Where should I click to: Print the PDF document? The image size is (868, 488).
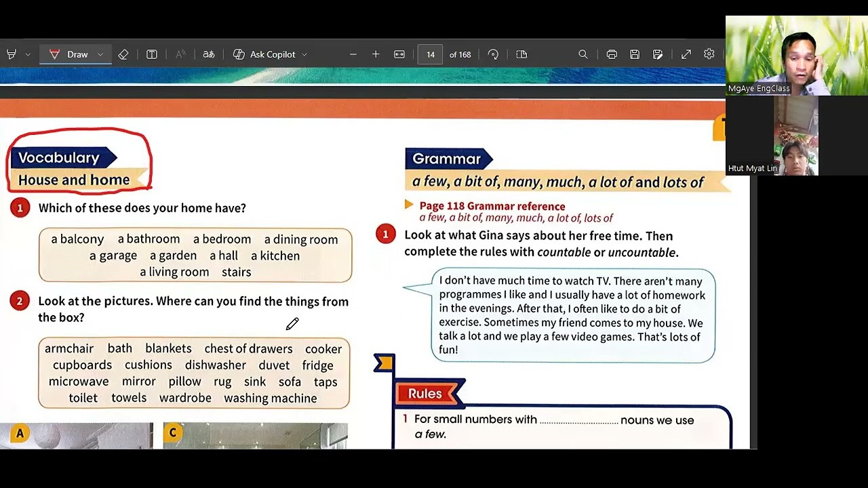(612, 54)
